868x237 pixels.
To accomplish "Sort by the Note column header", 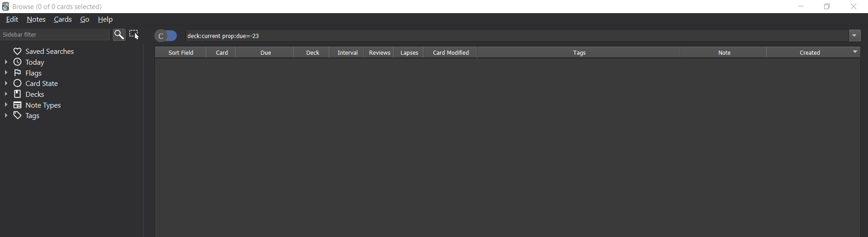I will point(724,52).
